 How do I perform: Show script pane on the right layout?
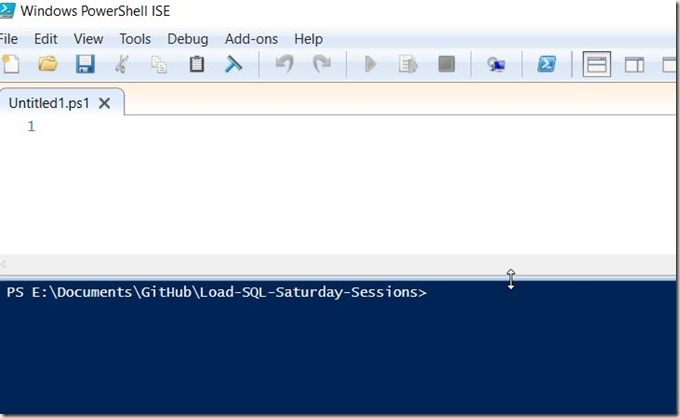pos(634,65)
